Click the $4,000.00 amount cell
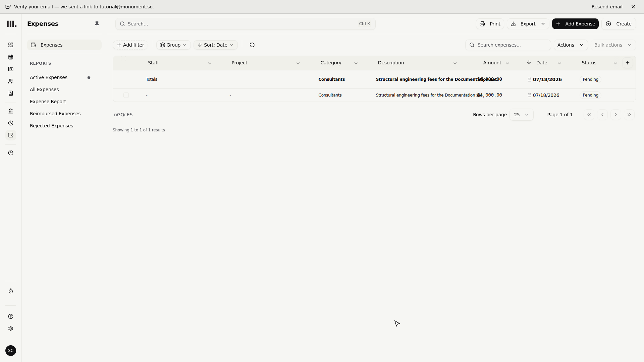This screenshot has height=362, width=644. click(490, 95)
